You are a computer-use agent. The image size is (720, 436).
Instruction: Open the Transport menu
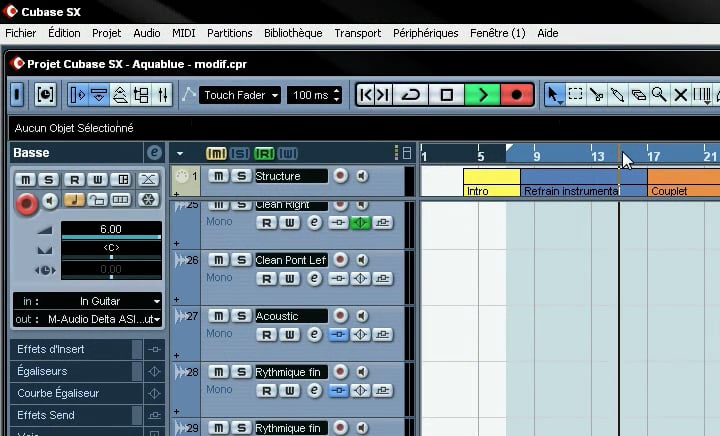click(358, 33)
